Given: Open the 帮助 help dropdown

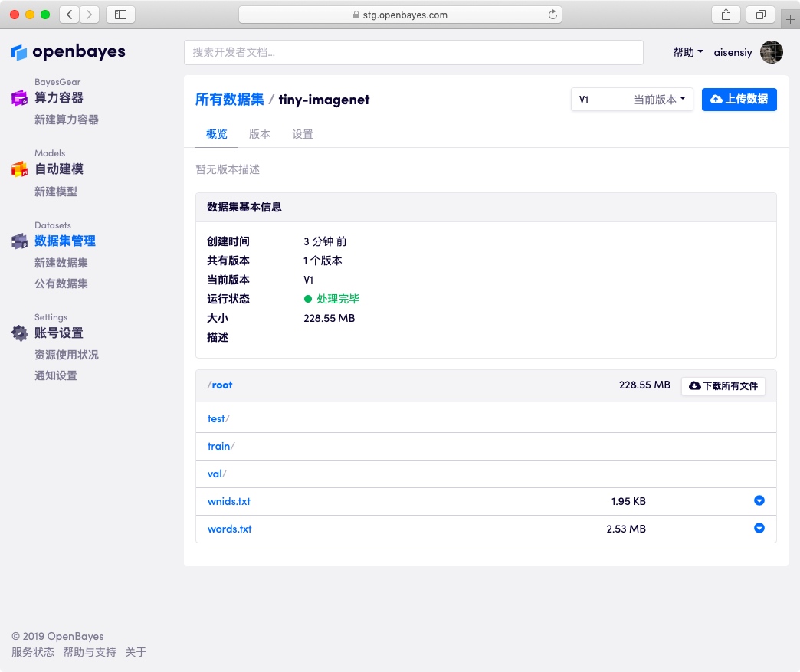Looking at the screenshot, I should point(688,52).
